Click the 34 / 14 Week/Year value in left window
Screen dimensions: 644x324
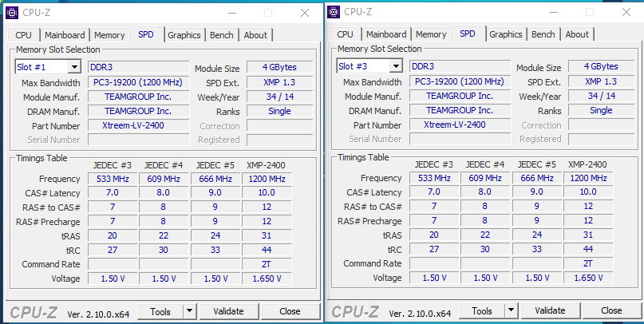(279, 97)
